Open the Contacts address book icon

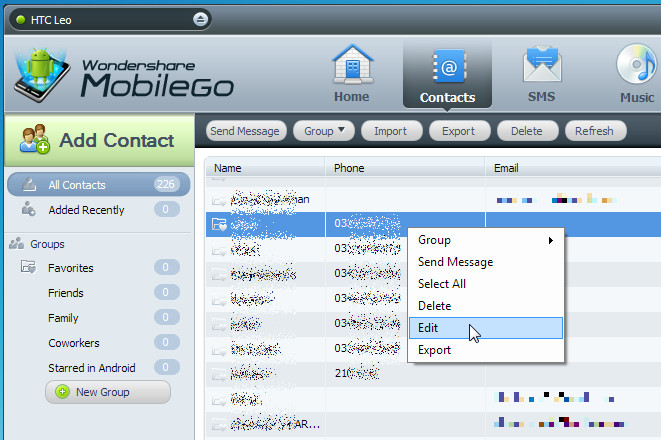tap(449, 66)
